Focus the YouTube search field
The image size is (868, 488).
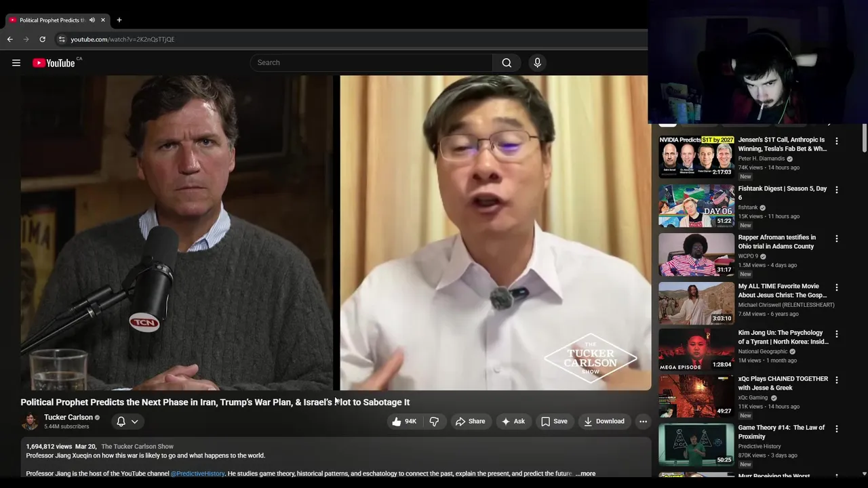pyautogui.click(x=372, y=62)
